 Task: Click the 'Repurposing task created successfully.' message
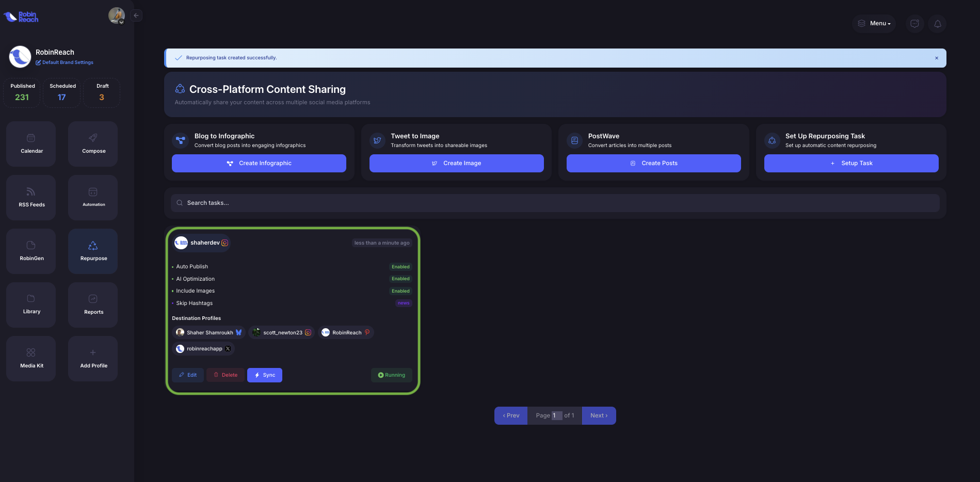pos(231,58)
